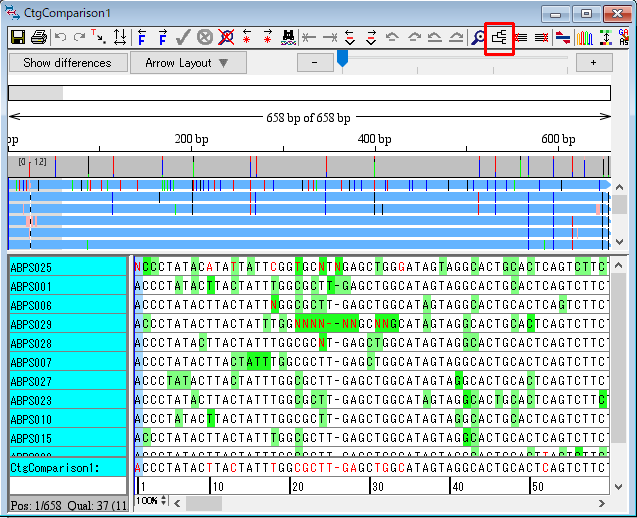Click the plus zoom-in button
This screenshot has height=518, width=637.
pyautogui.click(x=593, y=63)
